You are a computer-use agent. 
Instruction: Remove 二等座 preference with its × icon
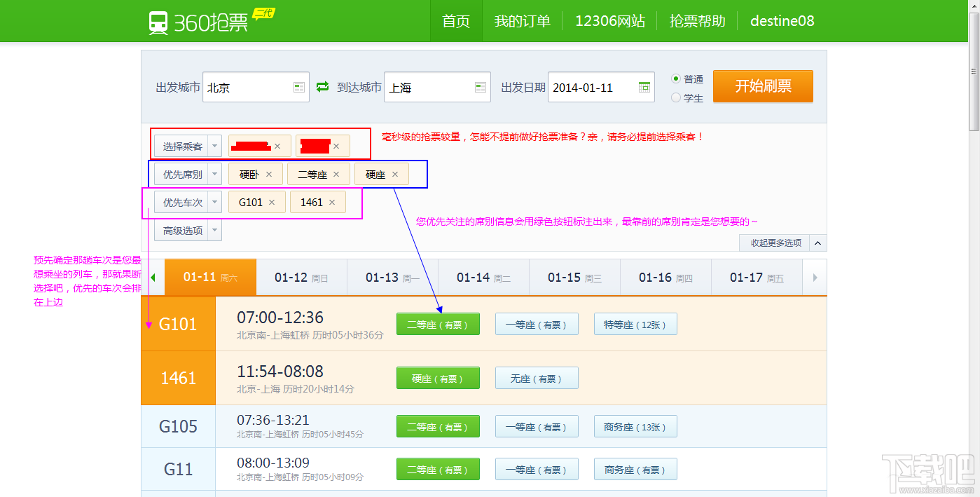[337, 173]
